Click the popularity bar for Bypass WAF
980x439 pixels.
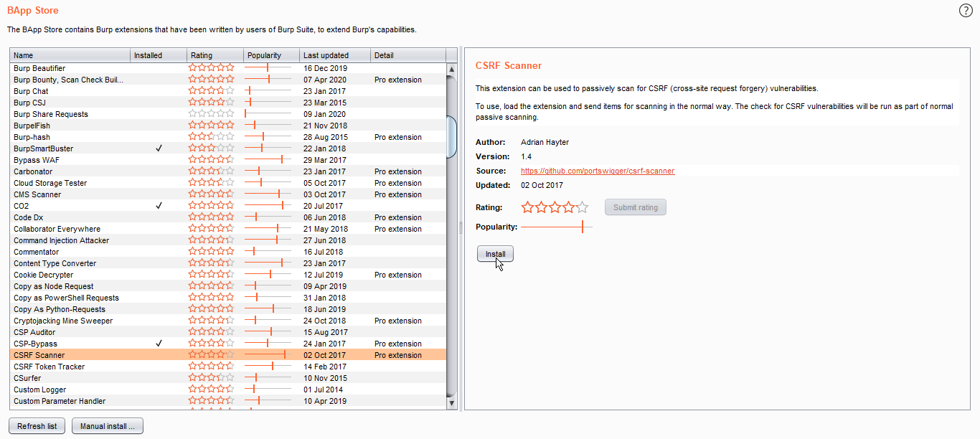click(268, 160)
